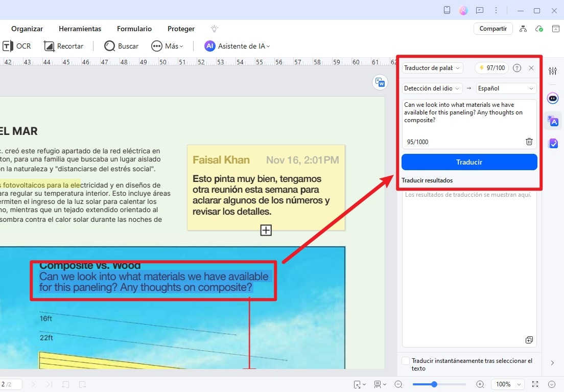
Task: Open the user account avatar
Action: coord(463,10)
